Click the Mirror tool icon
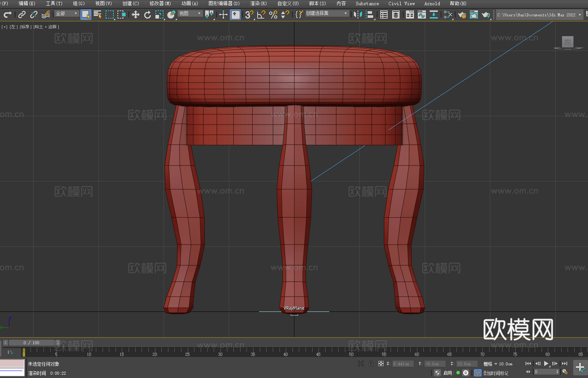The height and width of the screenshot is (378, 588). click(x=358, y=14)
